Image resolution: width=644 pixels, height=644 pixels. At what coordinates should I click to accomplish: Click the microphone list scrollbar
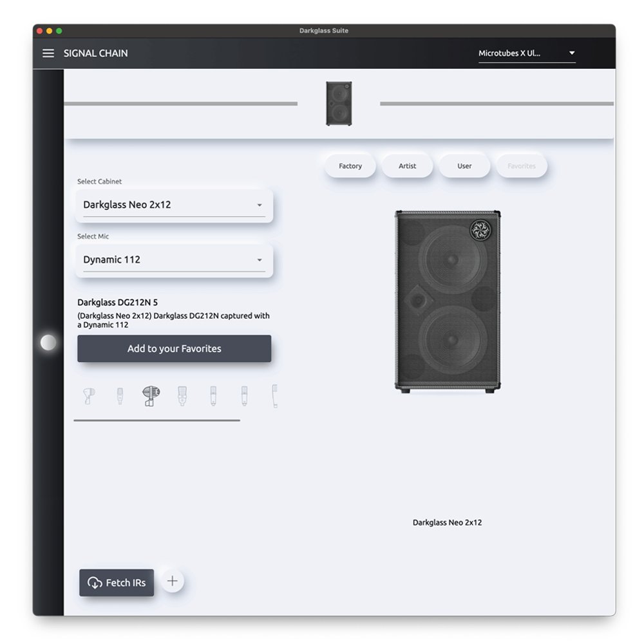point(157,420)
